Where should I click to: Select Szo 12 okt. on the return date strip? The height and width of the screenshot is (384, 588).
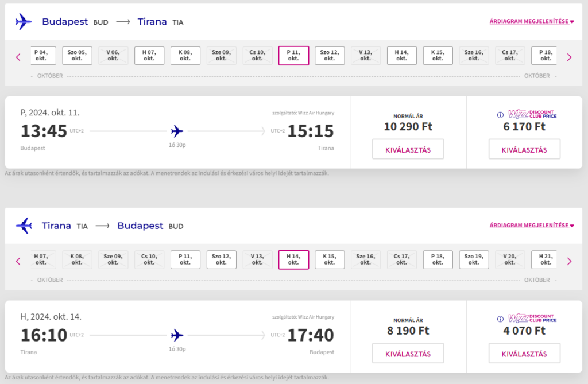(x=221, y=259)
